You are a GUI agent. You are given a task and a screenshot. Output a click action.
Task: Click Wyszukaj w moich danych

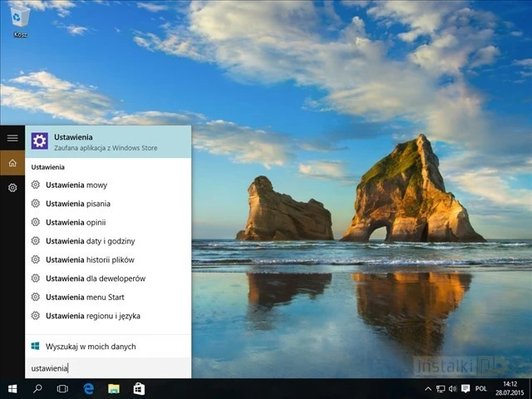pos(91,347)
